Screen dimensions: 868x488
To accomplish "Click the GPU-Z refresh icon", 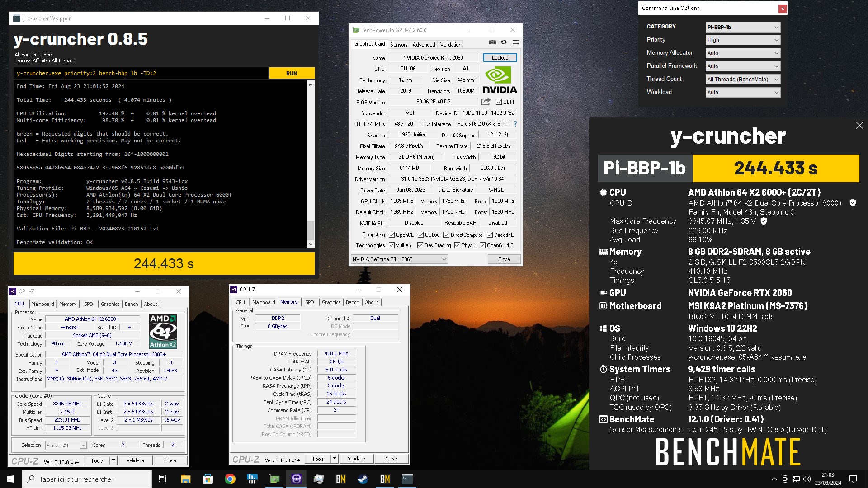I will pyautogui.click(x=504, y=42).
